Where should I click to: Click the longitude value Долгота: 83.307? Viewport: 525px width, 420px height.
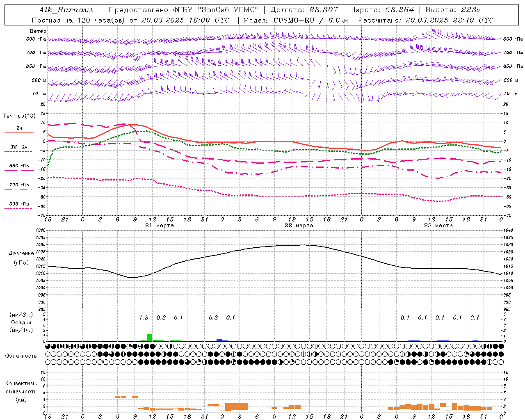[304, 10]
